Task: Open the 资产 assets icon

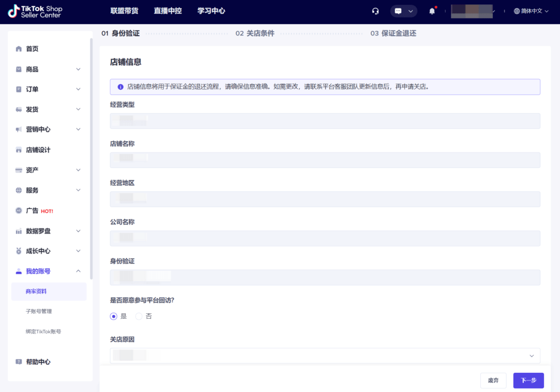Action: click(x=19, y=169)
